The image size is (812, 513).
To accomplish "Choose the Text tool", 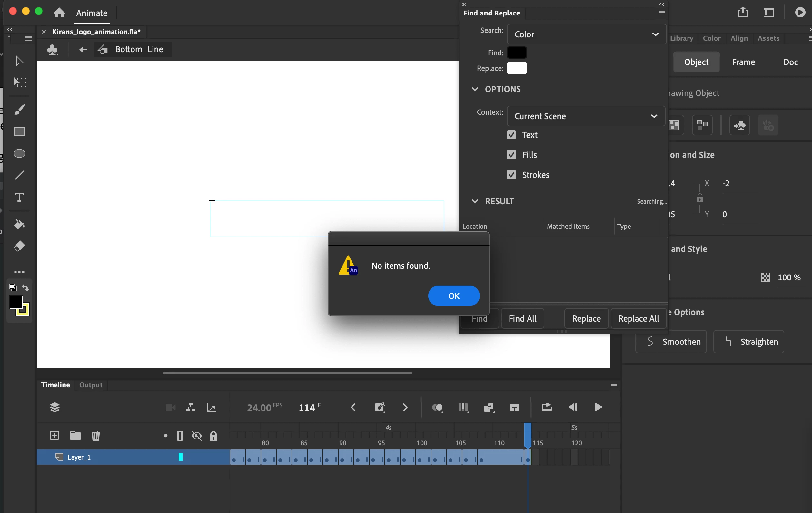I will 19,197.
